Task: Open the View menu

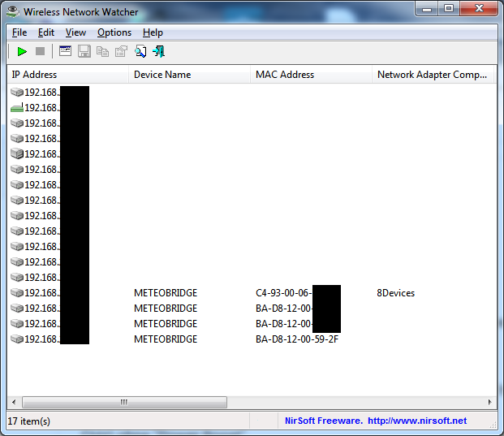Action: 75,32
